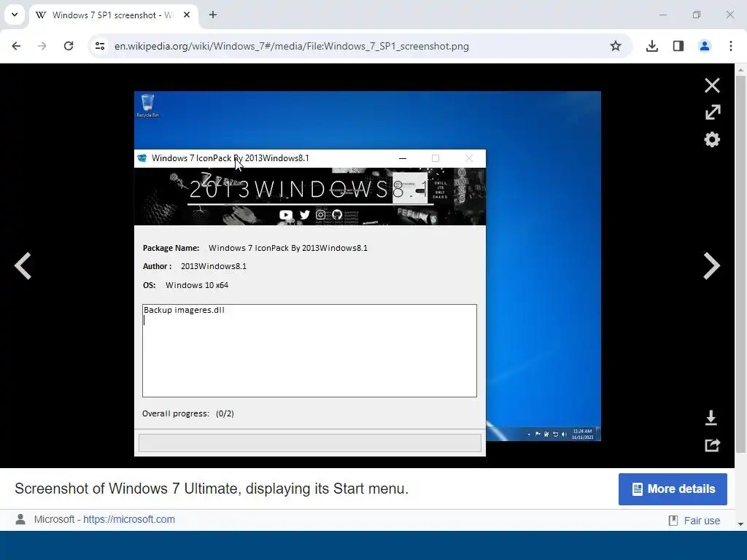The width and height of the screenshot is (747, 560).
Task: Click the Author value 2013Windows8.1
Action: (x=214, y=266)
